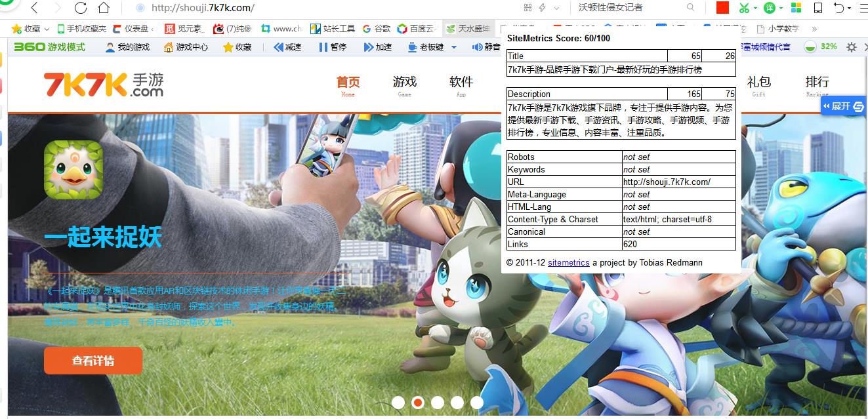This screenshot has height=419, width=868.
Task: Go to the first carousel slide dot
Action: [398, 403]
